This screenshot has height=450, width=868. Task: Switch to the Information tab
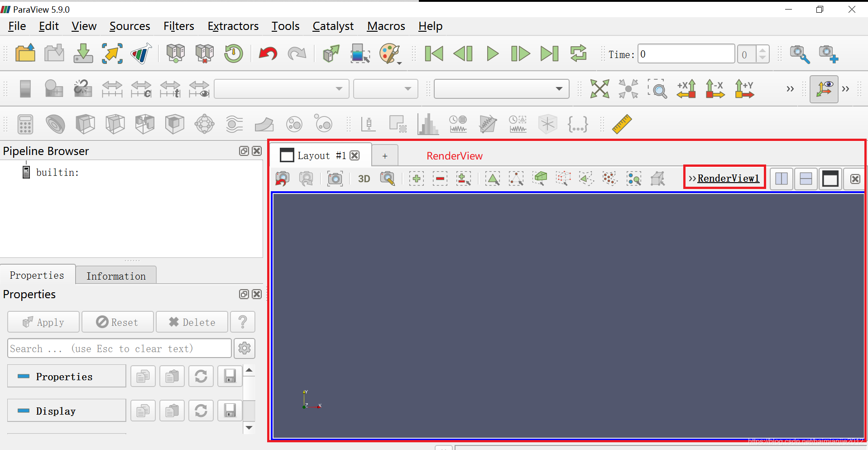click(116, 276)
